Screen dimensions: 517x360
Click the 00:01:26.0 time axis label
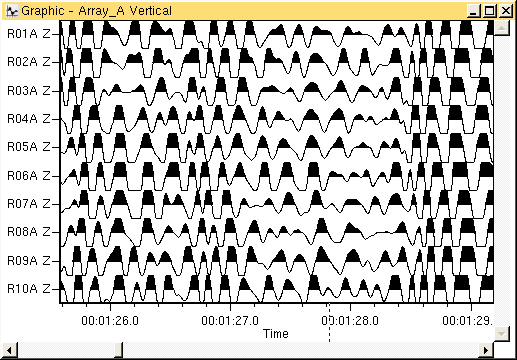pyautogui.click(x=110, y=321)
